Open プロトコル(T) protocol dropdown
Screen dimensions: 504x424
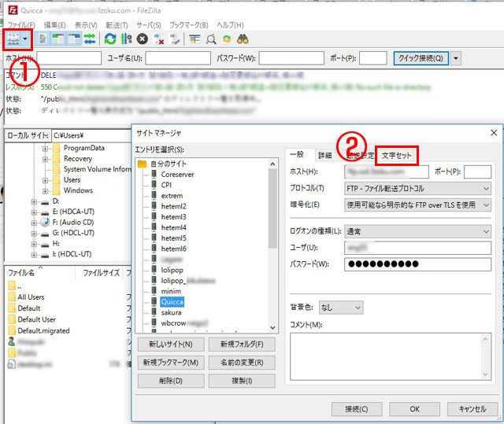tap(417, 189)
